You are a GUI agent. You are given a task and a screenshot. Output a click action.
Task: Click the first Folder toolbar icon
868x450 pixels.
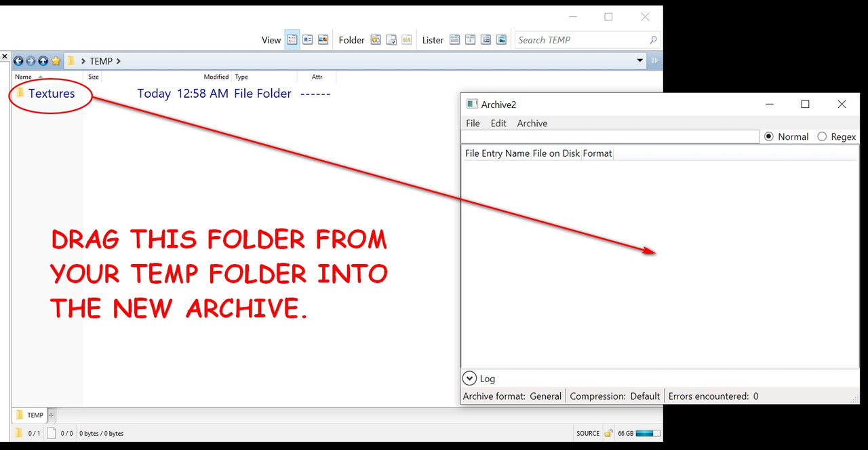tap(376, 40)
